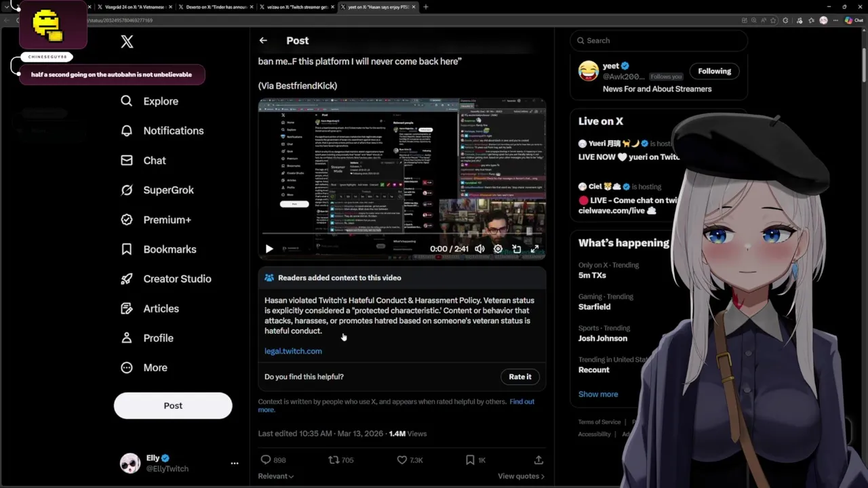Open the Josh Johnson sports trend
The width and height of the screenshot is (868, 488).
604,333
